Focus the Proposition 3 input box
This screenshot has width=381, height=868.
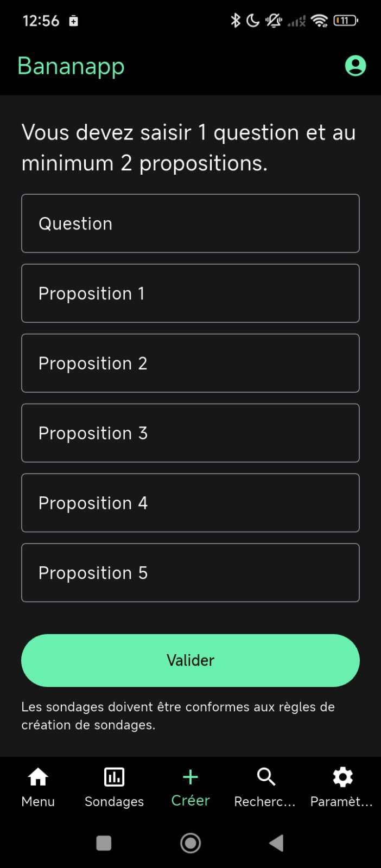tap(190, 433)
